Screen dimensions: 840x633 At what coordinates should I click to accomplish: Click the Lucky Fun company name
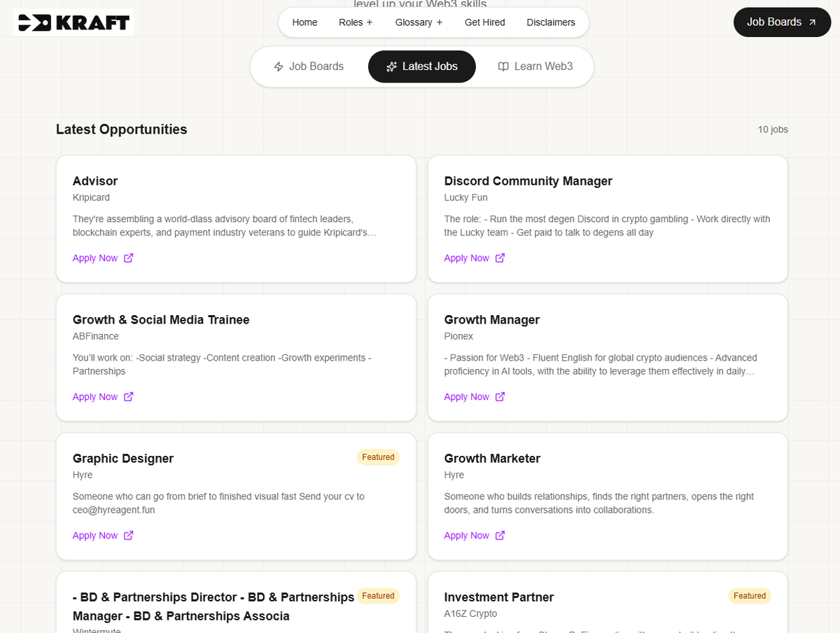pos(465,197)
